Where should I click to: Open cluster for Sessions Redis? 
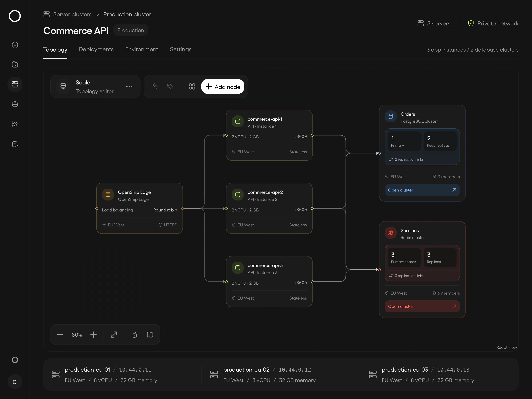(x=422, y=306)
